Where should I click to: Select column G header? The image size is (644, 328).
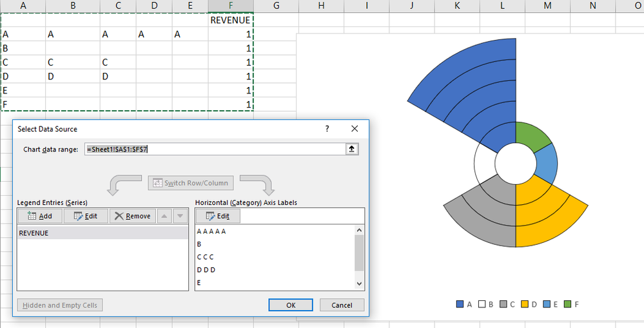276,6
